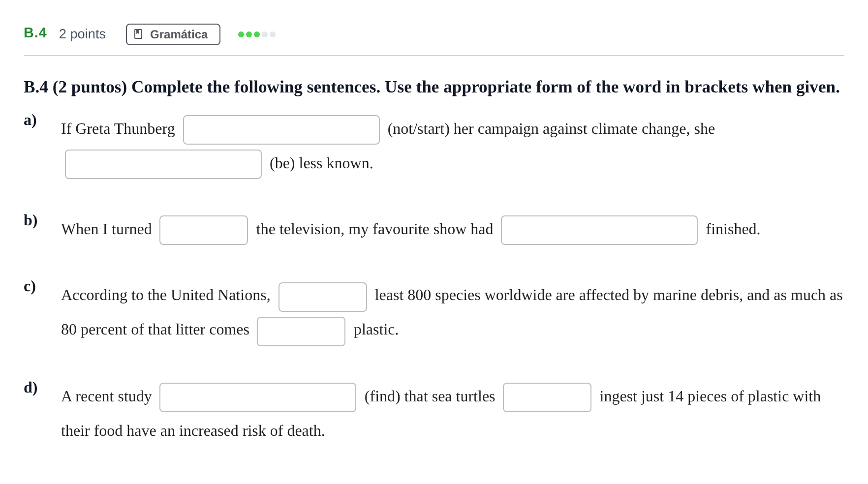This screenshot has width=868, height=484.
Task: Focus the blank before 'ingest just 14'
Action: pyautogui.click(x=547, y=397)
